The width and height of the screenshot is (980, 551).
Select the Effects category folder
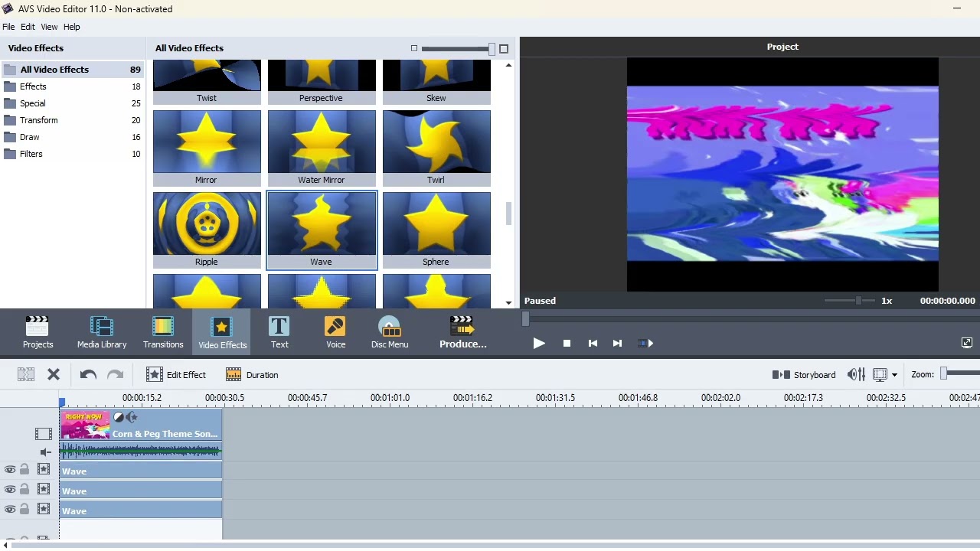[x=72, y=86]
